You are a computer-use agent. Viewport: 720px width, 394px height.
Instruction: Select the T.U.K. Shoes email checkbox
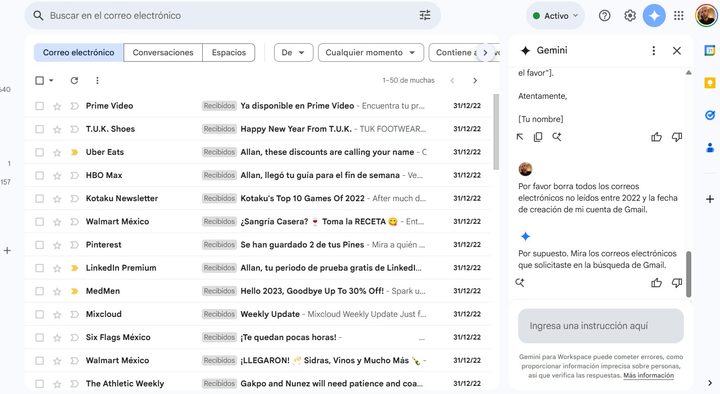(x=39, y=129)
